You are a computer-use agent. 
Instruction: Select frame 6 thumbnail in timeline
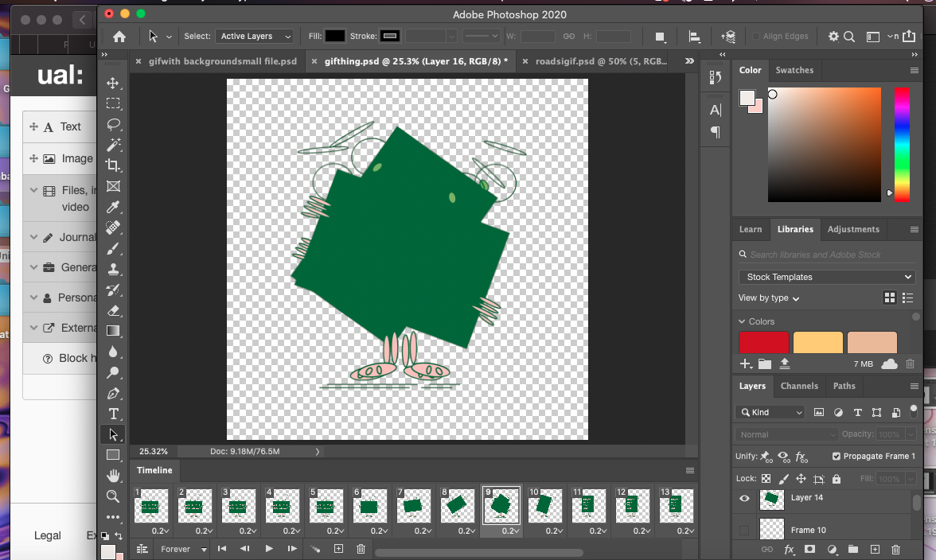[369, 506]
